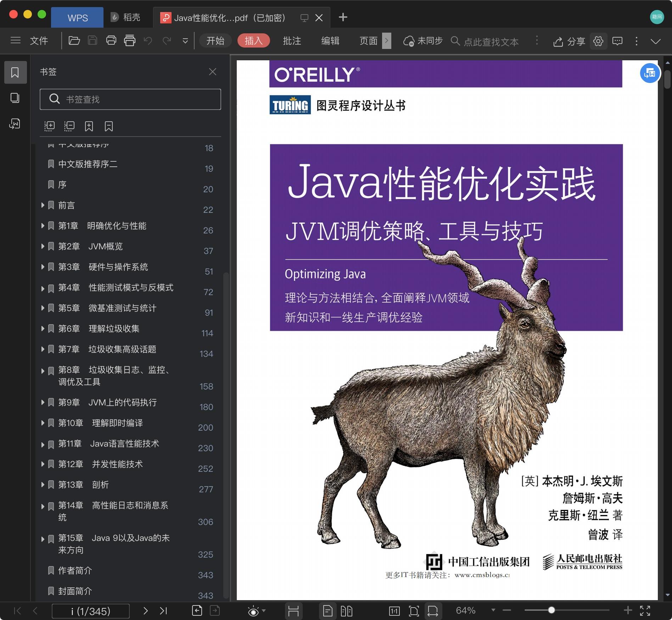Click the actual size 1:1 icon
672x620 pixels.
[x=394, y=611]
